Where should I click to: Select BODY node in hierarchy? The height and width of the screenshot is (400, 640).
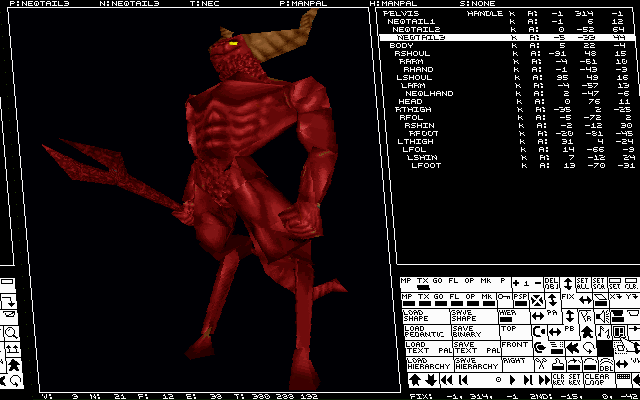point(401,45)
